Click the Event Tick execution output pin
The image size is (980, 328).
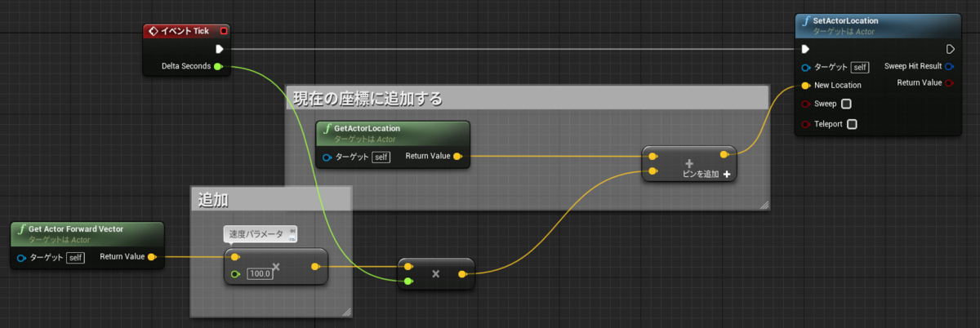[219, 49]
